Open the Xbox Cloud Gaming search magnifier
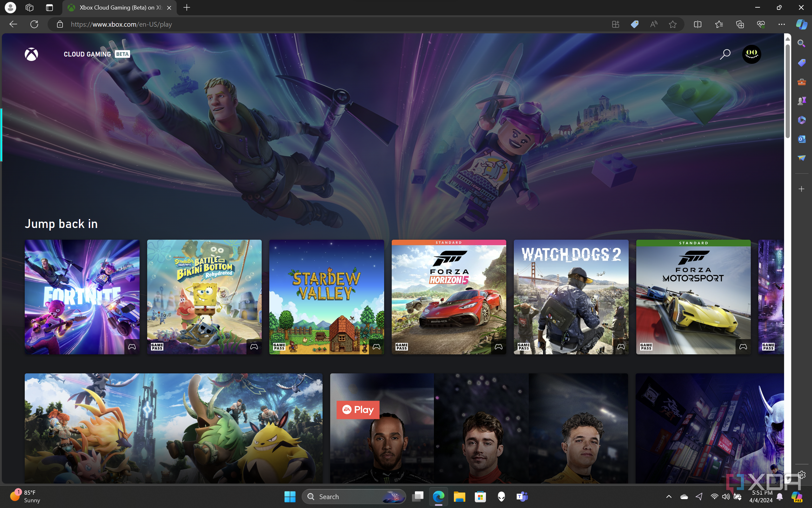Screen dimensions: 812x508 725,54
